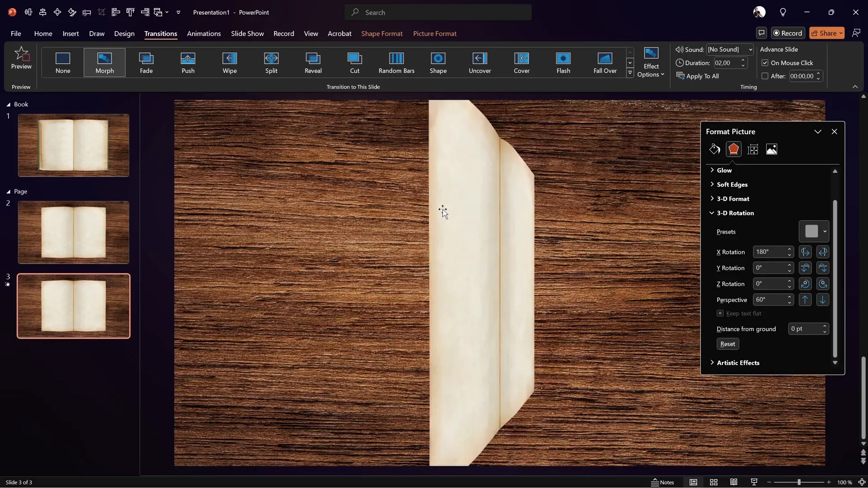Open the Shape Format tab
Image resolution: width=868 pixels, height=488 pixels.
click(x=382, y=33)
